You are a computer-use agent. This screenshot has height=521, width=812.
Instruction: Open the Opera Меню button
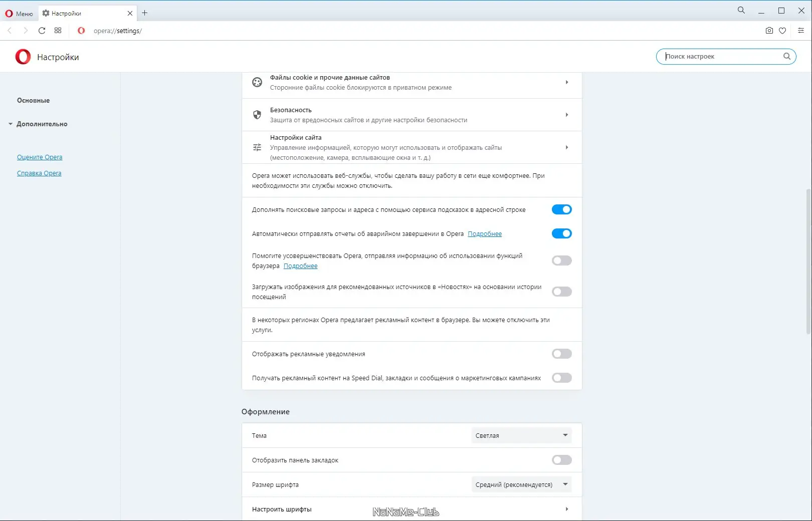[19, 14]
